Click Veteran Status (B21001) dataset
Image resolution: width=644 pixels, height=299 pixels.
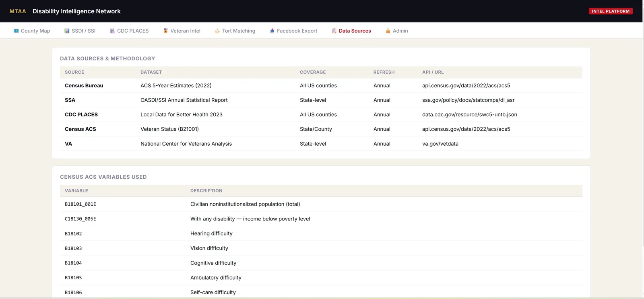coord(169,129)
